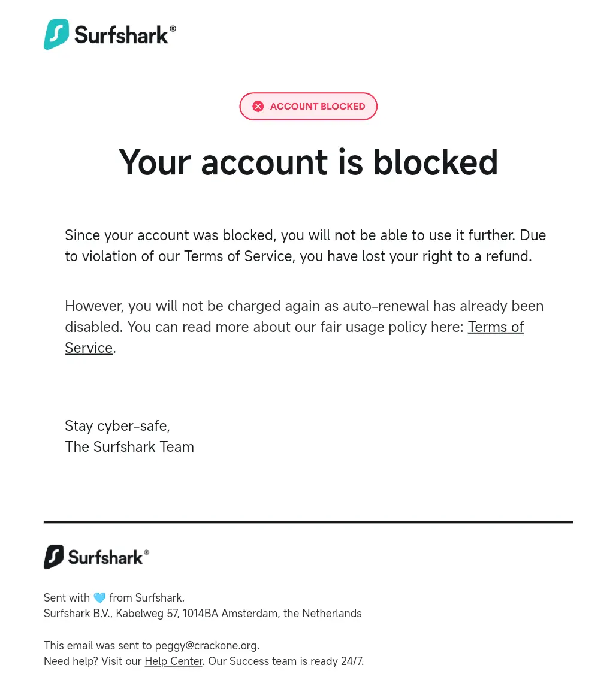Click the paragraph starting 'Since your account'
This screenshot has height=698, width=616.
tap(306, 246)
